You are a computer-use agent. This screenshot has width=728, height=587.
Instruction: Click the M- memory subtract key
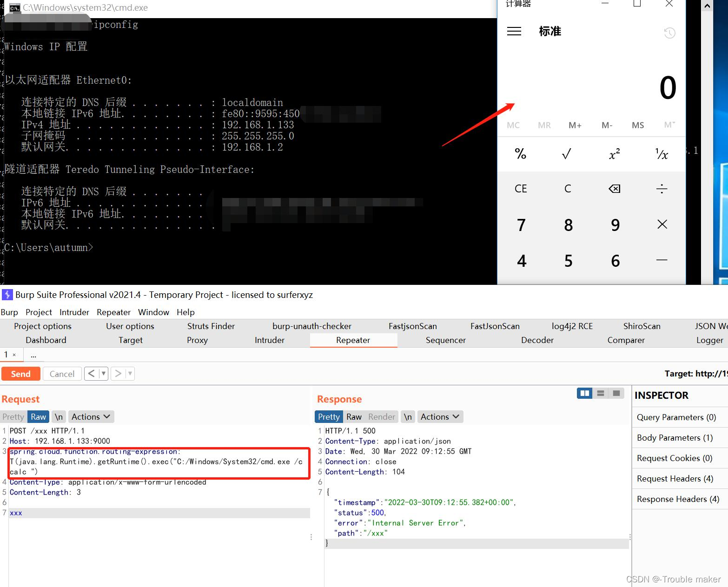point(607,125)
